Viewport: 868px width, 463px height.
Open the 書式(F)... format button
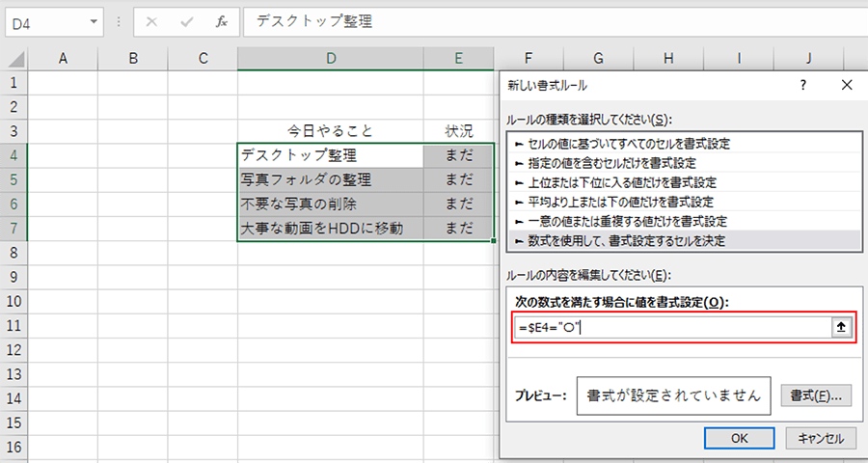[816, 395]
